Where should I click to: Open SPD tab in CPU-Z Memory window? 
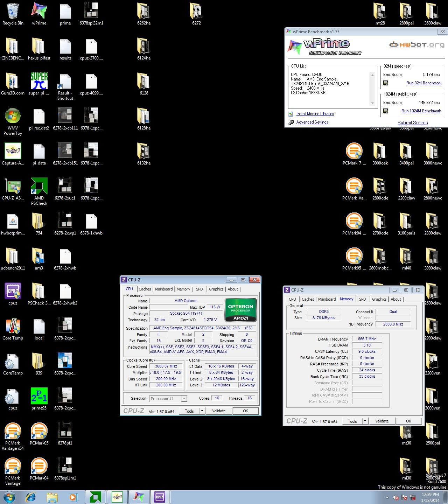(x=363, y=299)
